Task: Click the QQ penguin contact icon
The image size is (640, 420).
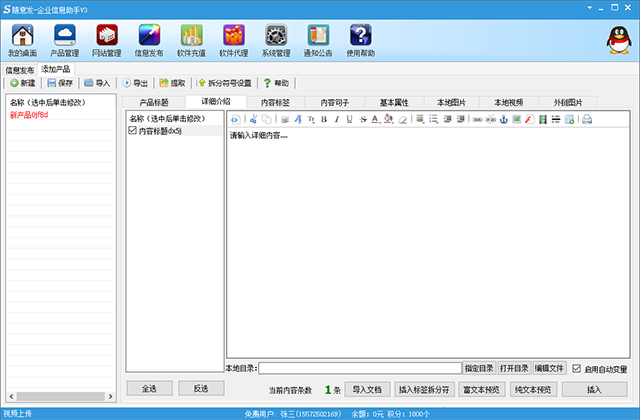Action: coord(619,40)
